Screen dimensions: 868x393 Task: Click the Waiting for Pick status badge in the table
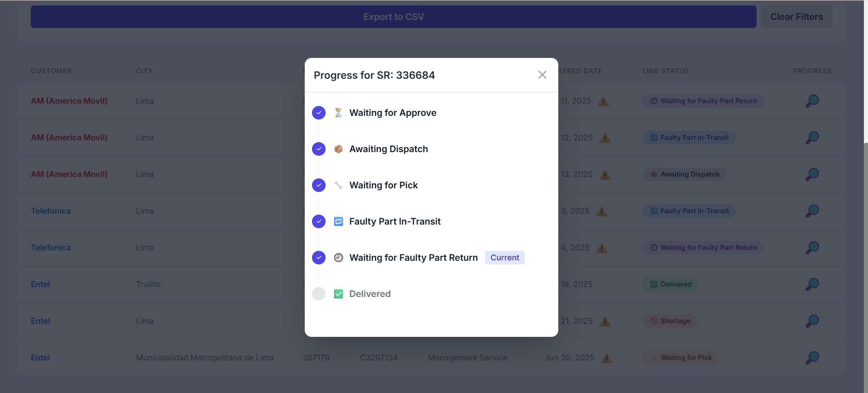(x=681, y=358)
